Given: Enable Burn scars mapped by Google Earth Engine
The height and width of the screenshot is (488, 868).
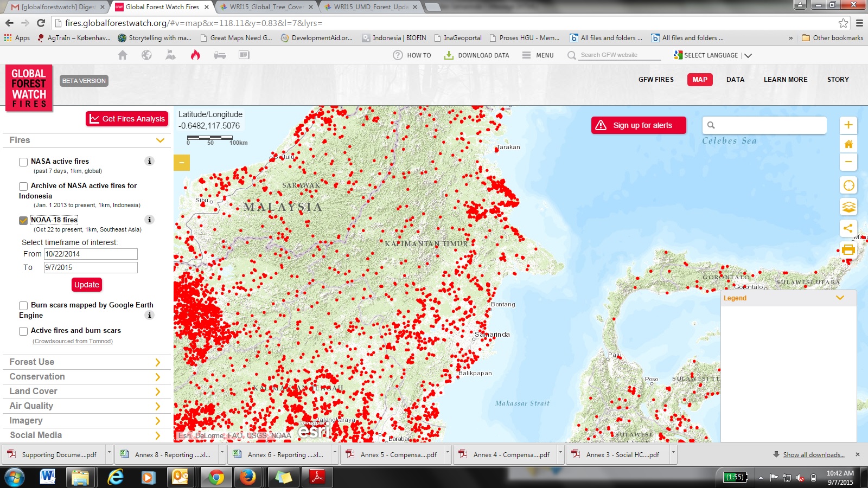Looking at the screenshot, I should pos(23,305).
